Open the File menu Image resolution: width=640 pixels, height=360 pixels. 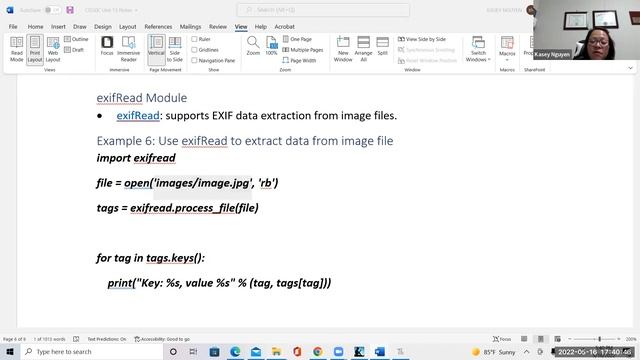tap(13, 27)
